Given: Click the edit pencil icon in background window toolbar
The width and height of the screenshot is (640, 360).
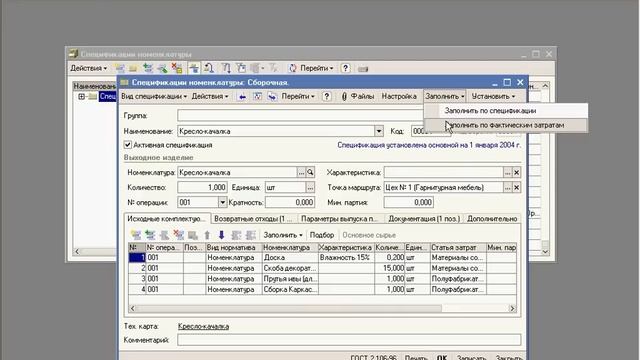Looking at the screenshot, I should tap(162, 68).
